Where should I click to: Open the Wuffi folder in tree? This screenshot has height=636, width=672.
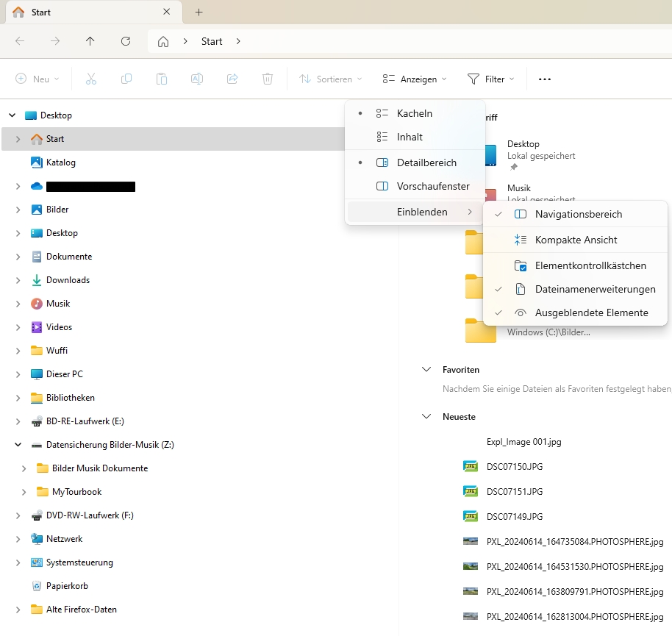(57, 351)
